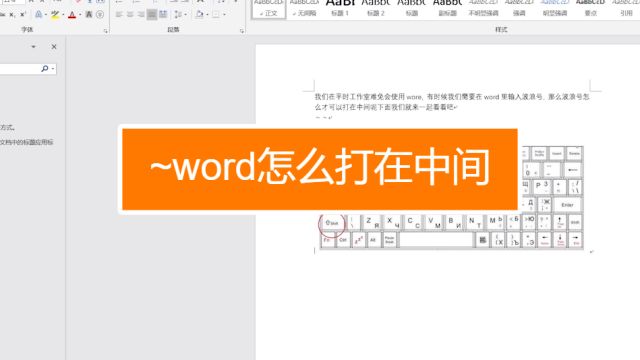Image resolution: width=640 pixels, height=360 pixels.
Task: Apply the 强调 style
Action: pyautogui.click(x=519, y=9)
